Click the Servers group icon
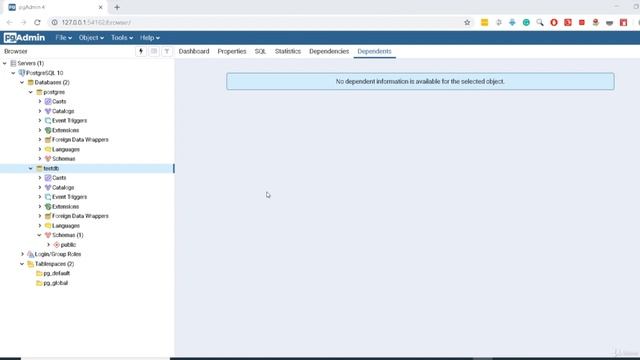The image size is (640, 360). point(13,63)
